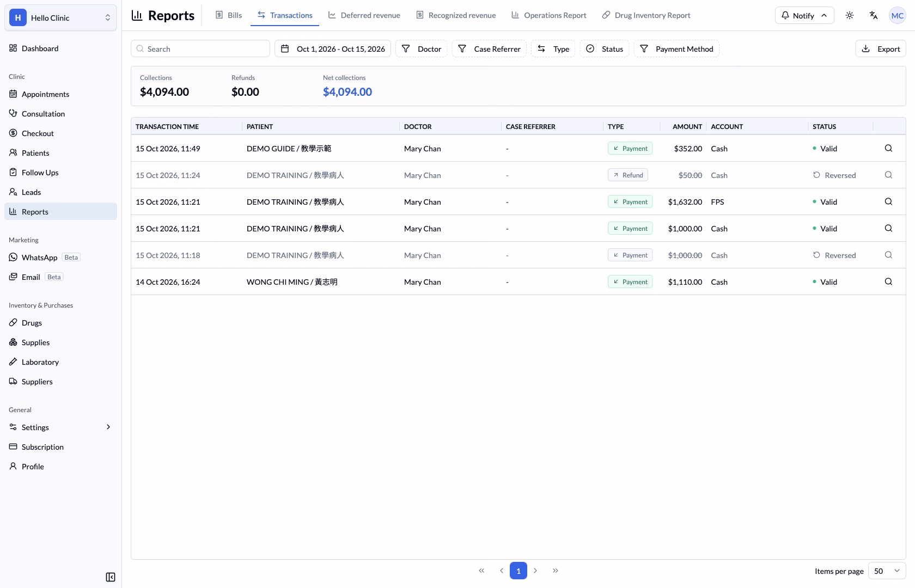Toggle the light/dark theme sun icon
Image resolution: width=915 pixels, height=588 pixels.
click(850, 15)
